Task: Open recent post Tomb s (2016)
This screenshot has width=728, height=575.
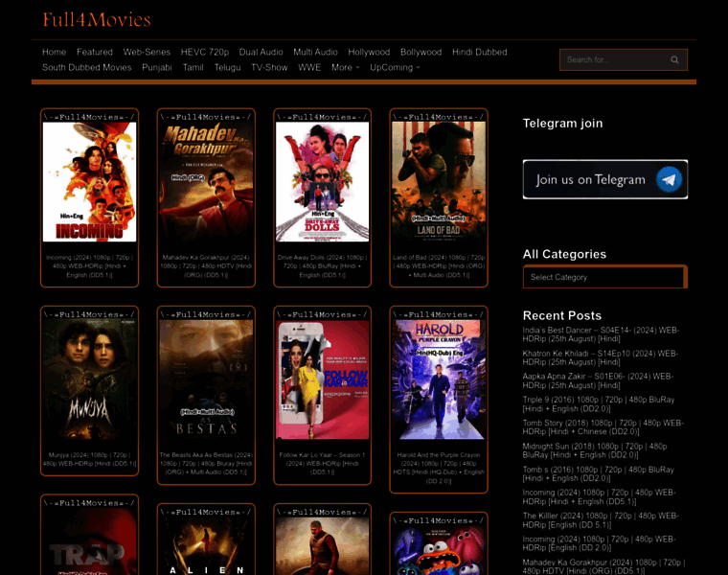Action: 599,473
